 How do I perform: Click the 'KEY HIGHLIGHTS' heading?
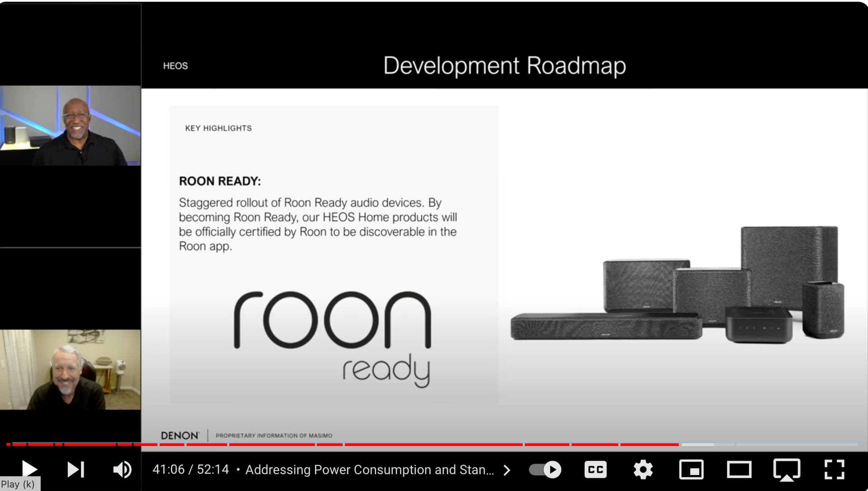point(218,128)
